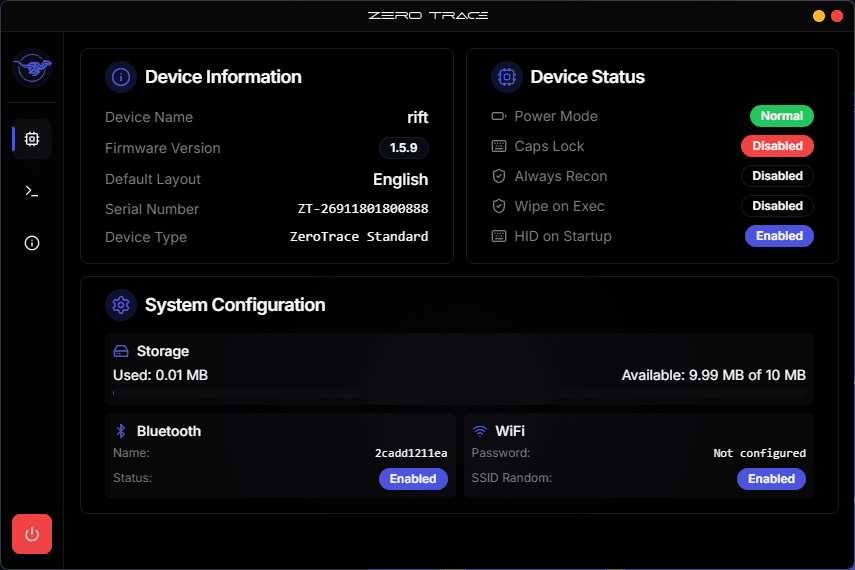Click the System Configuration gear icon

click(121, 305)
